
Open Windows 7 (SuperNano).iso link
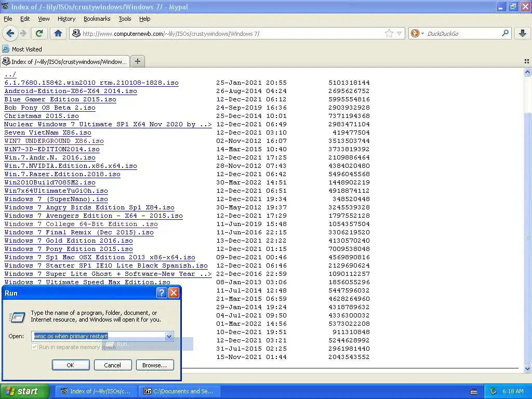click(56, 199)
